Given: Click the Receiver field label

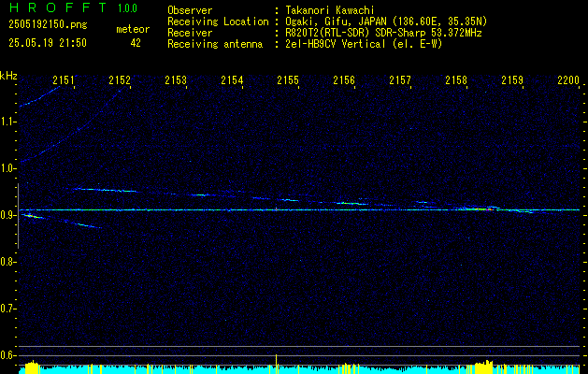Looking at the screenshot, I should [190, 33].
